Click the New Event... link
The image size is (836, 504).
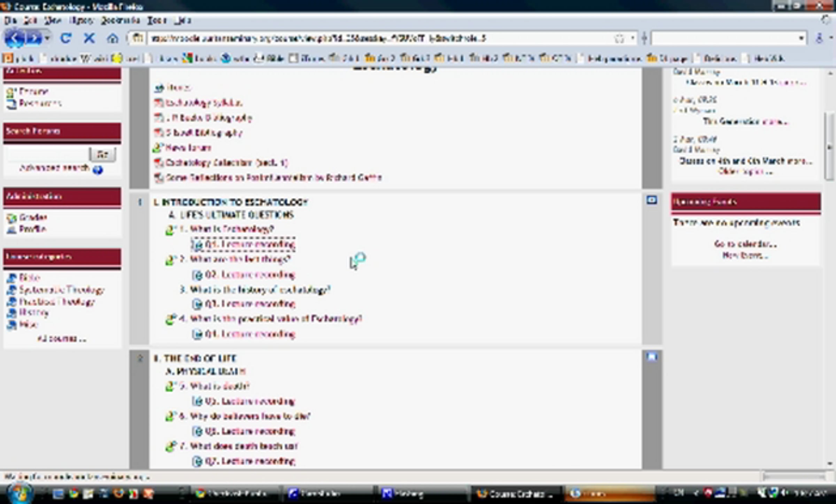click(745, 256)
